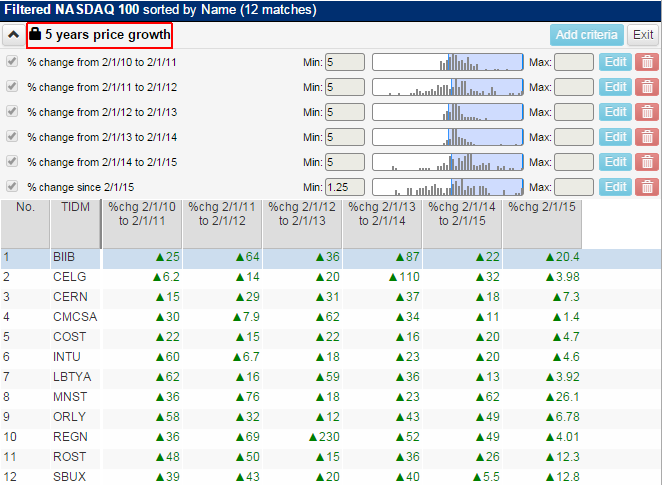This screenshot has width=662, height=485.
Task: Edit the 2/1/11 to 2/1/12 criterion
Action: (616, 87)
